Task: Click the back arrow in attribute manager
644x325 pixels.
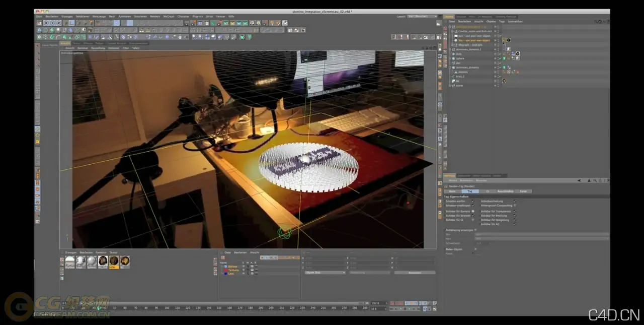Action: click(579, 180)
